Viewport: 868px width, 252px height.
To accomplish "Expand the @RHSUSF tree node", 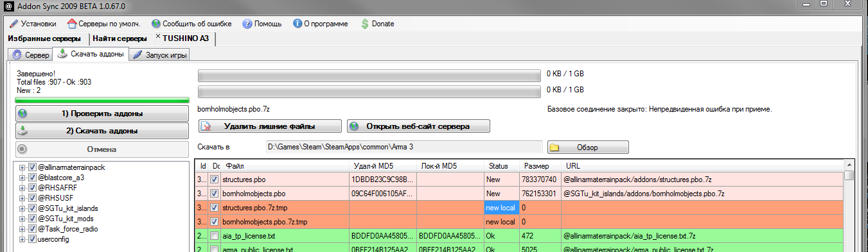I will tap(22, 198).
